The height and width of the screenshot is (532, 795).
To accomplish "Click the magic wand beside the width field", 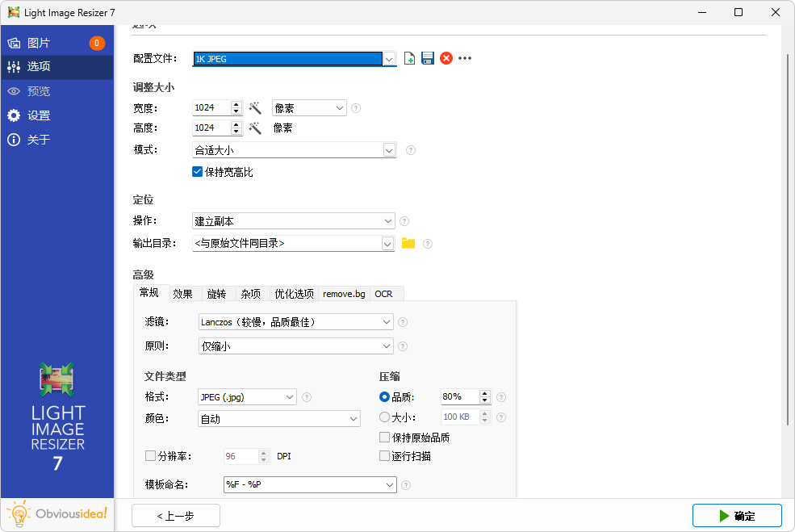I will pos(256,107).
